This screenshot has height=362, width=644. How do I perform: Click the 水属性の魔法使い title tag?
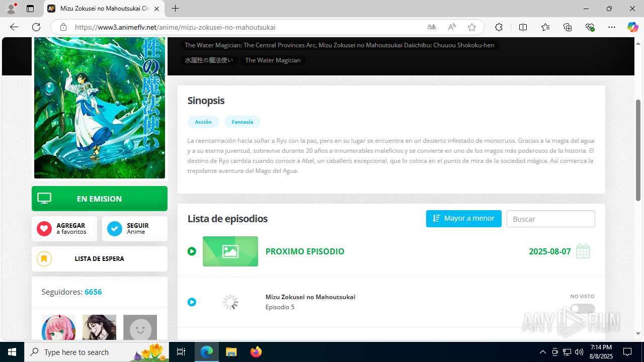pyautogui.click(x=209, y=60)
